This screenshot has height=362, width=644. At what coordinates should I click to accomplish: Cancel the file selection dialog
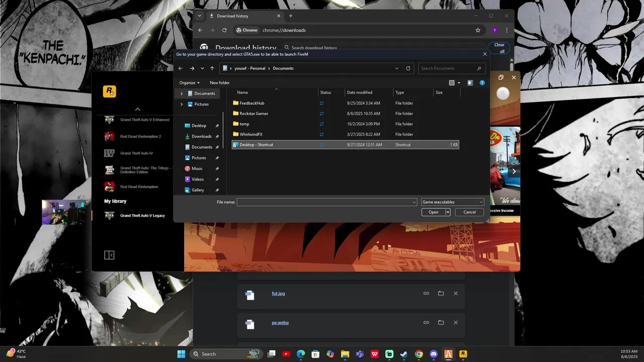469,212
